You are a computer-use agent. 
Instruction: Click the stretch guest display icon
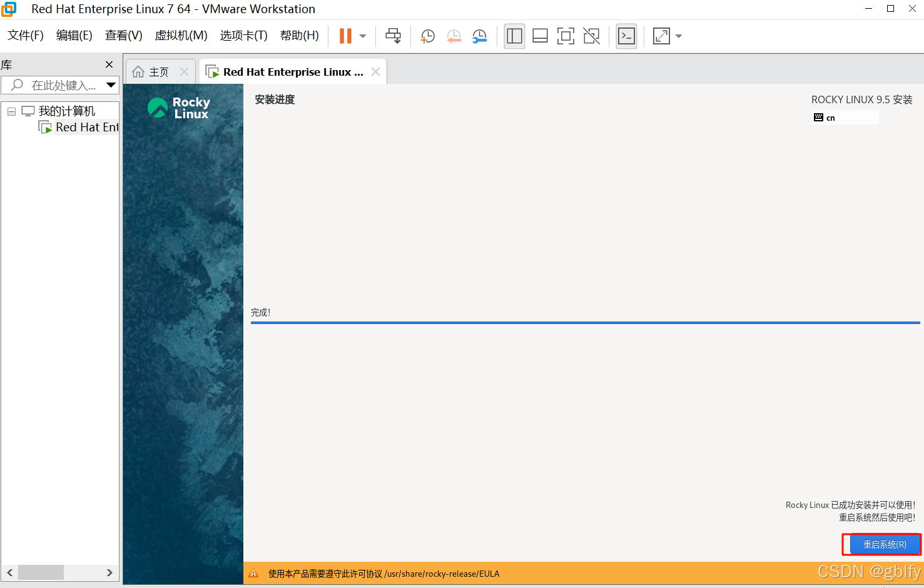661,36
